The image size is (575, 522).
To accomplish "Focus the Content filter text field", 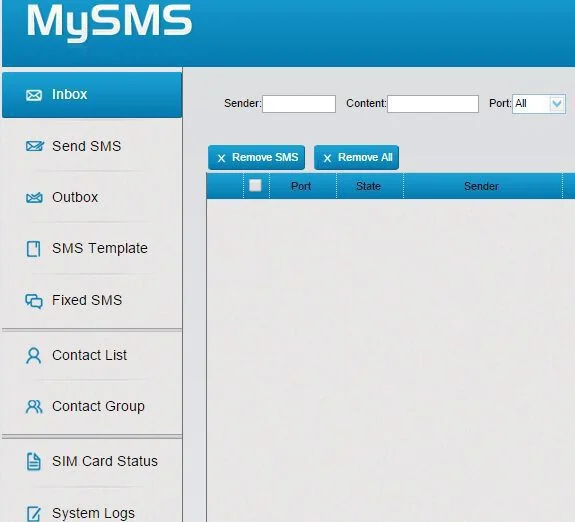I will point(433,104).
